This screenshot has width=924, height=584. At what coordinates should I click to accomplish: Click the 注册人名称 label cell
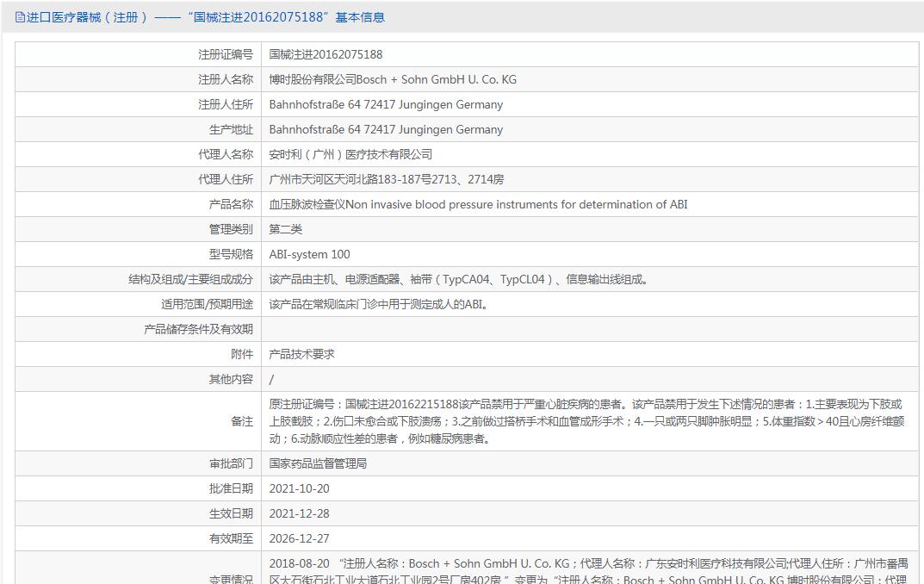(x=139, y=79)
